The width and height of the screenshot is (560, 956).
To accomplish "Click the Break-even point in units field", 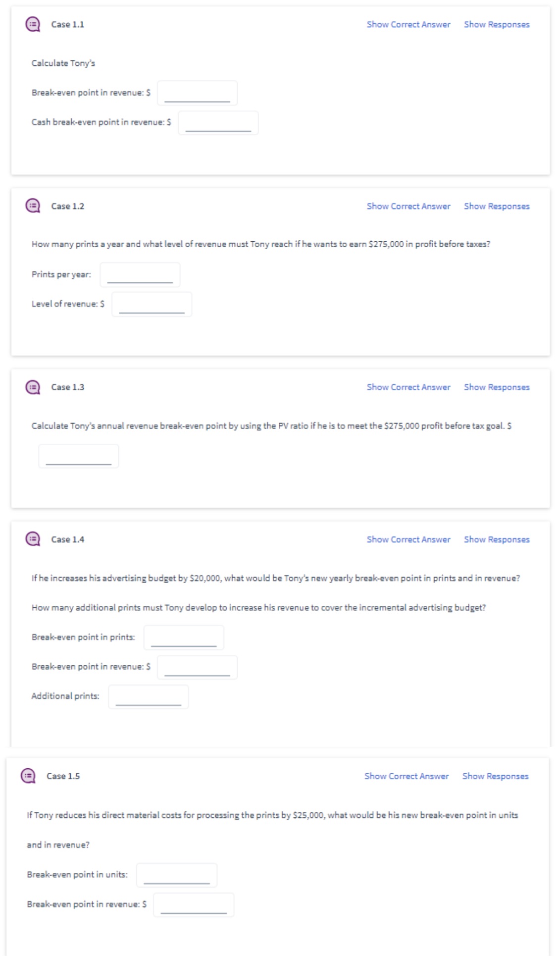I will click(x=177, y=875).
